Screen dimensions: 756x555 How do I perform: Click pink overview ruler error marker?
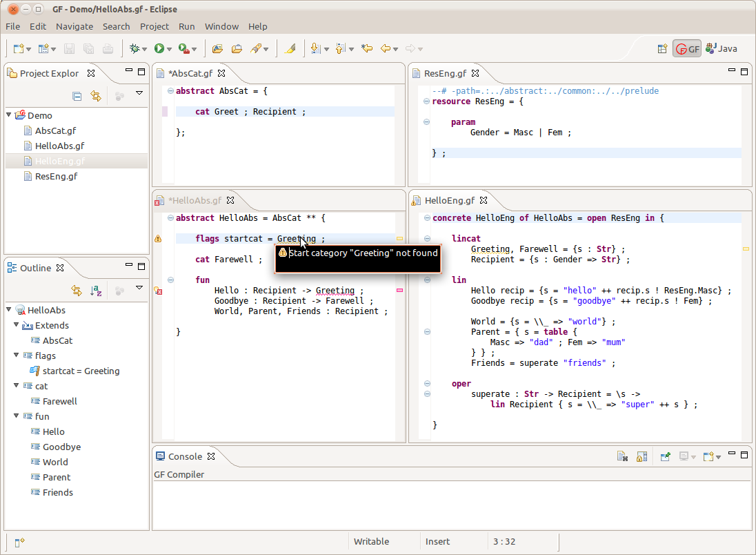tap(399, 290)
